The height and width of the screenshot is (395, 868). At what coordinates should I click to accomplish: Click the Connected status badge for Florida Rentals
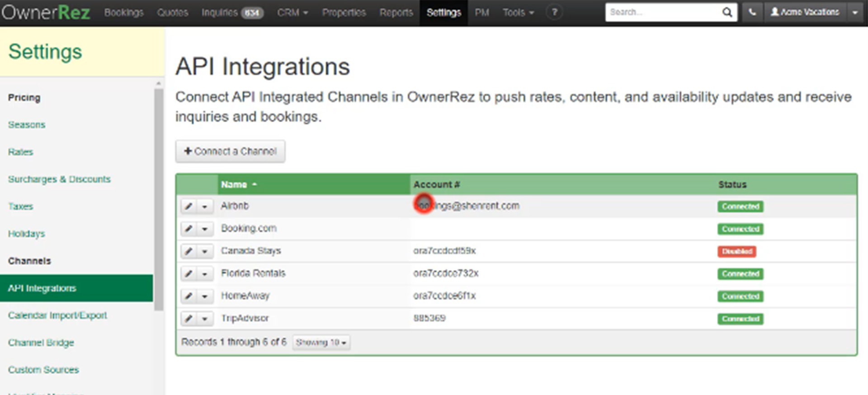tap(741, 274)
